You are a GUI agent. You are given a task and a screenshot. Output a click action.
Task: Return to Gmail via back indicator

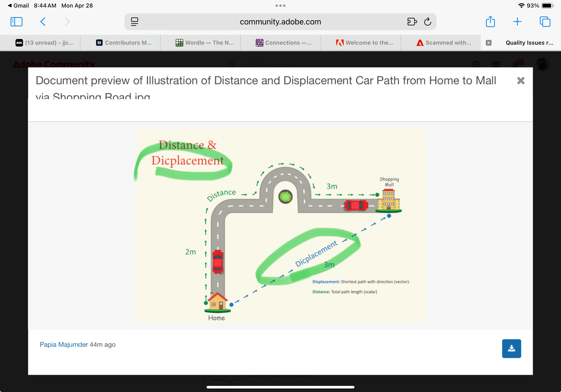18,5
